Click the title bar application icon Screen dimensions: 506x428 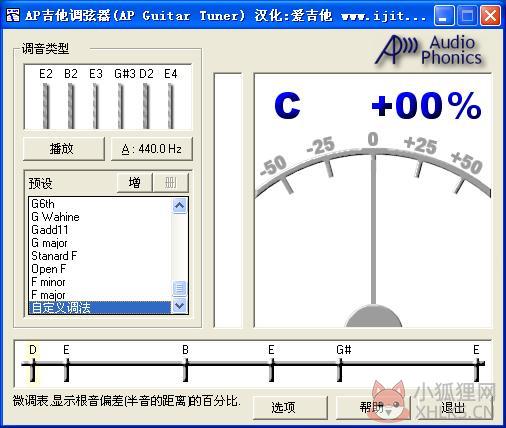(13, 15)
